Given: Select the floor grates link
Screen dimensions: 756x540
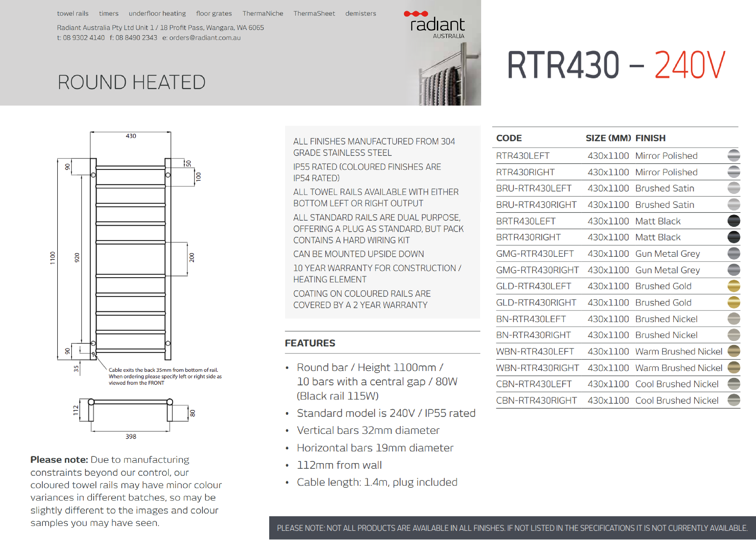Looking at the screenshot, I should coord(214,13).
